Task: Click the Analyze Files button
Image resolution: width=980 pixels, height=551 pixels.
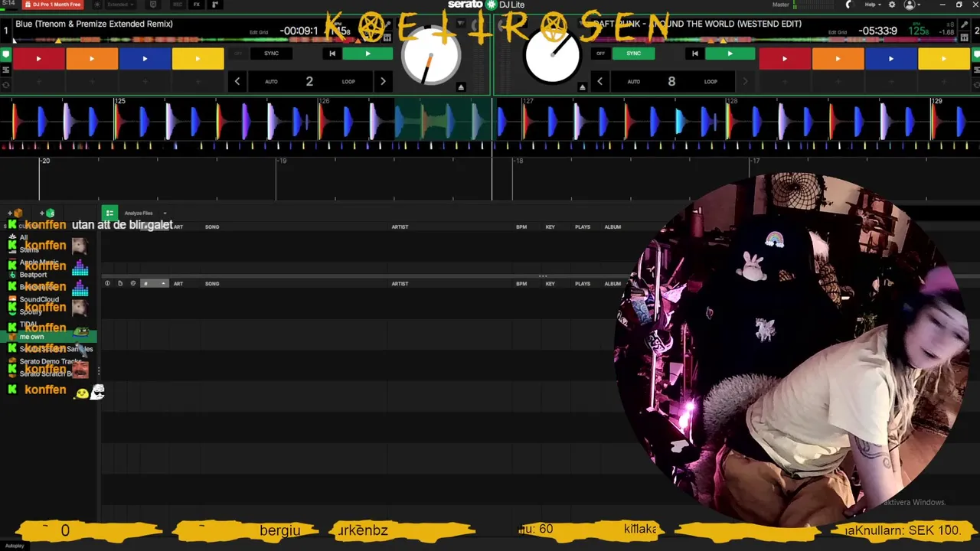Action: pos(139,214)
